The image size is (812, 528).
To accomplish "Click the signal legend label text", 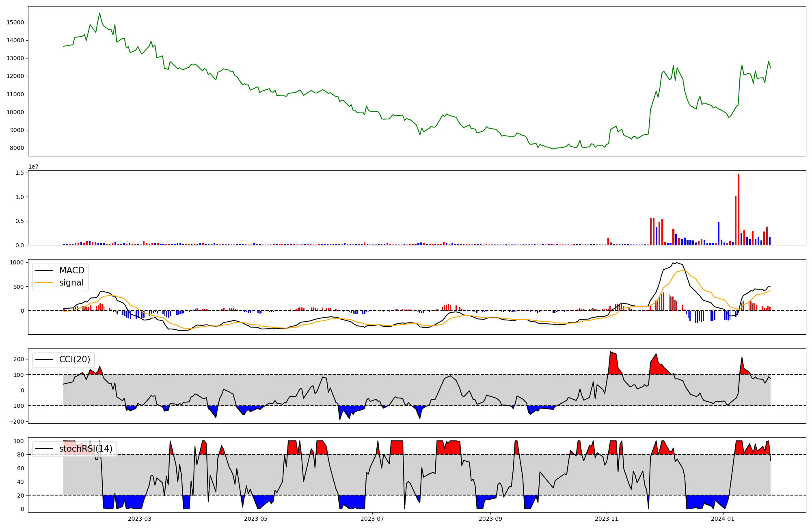I will click(71, 283).
